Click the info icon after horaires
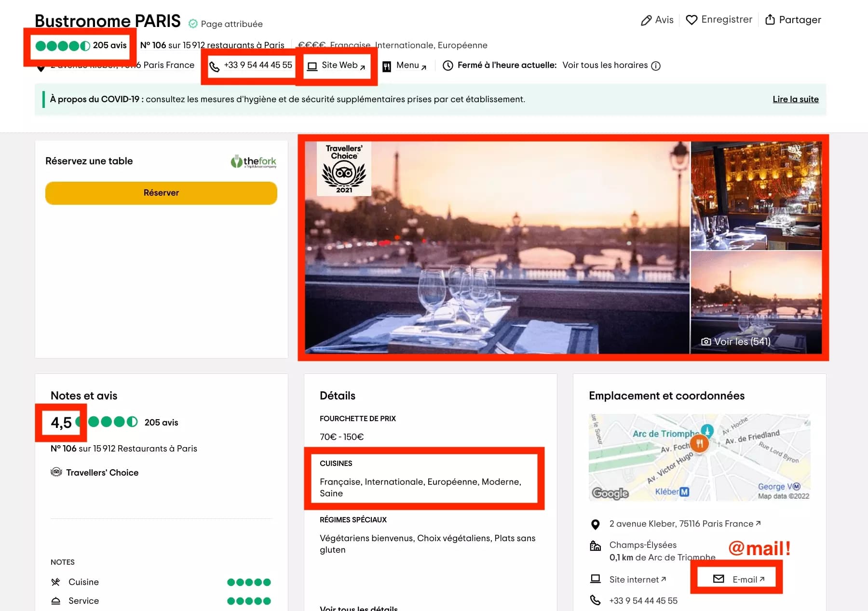This screenshot has width=868, height=611. pyautogui.click(x=656, y=66)
